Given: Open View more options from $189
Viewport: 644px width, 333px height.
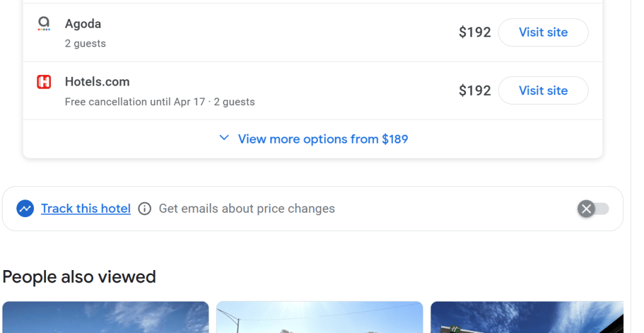Looking at the screenshot, I should (322, 139).
